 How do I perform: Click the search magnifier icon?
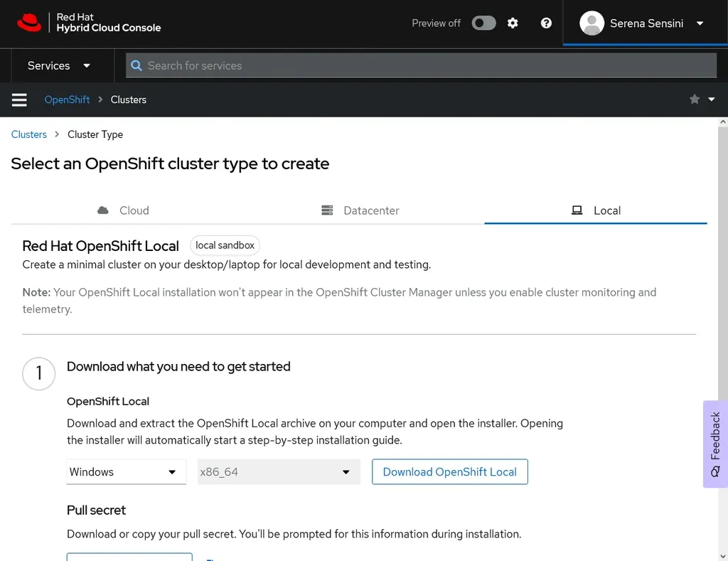136,65
